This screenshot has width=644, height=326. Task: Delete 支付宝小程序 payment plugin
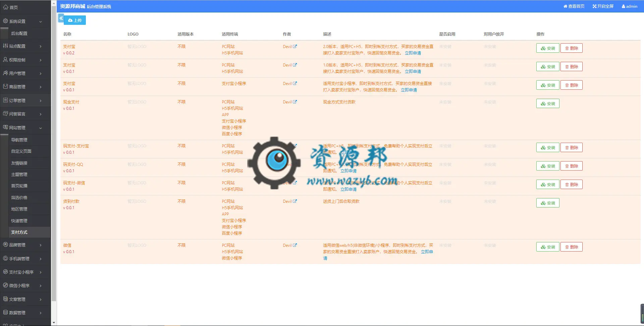[572, 85]
